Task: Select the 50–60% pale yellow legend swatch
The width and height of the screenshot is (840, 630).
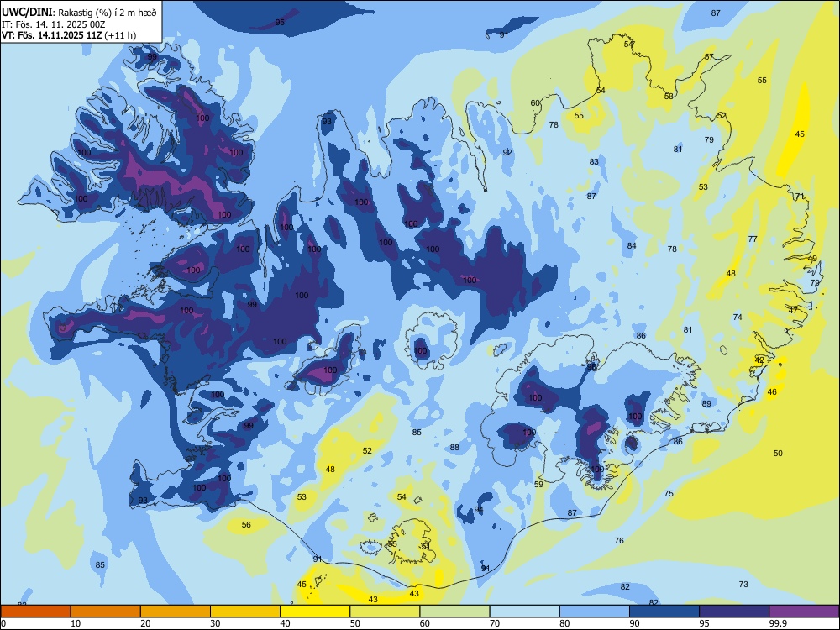Action: point(385,612)
